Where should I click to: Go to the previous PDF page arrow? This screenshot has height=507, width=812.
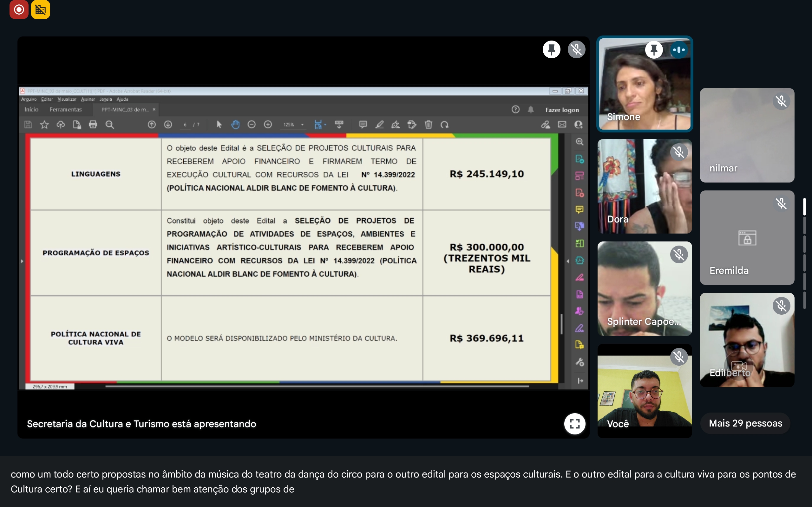[x=152, y=125]
